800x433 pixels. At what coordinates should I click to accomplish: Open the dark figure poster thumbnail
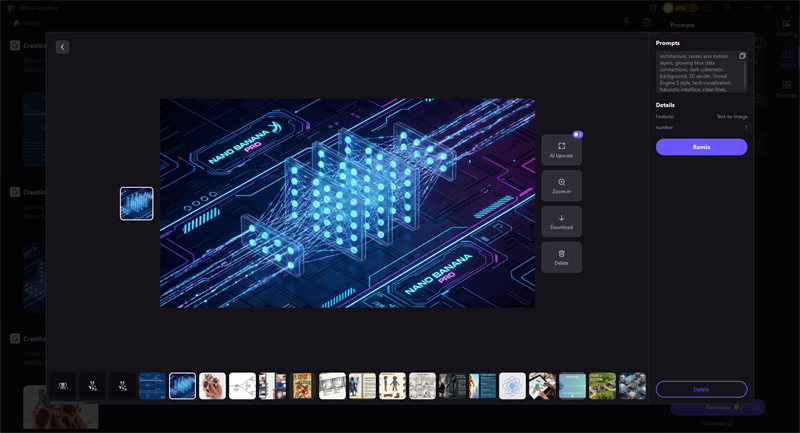coord(452,386)
